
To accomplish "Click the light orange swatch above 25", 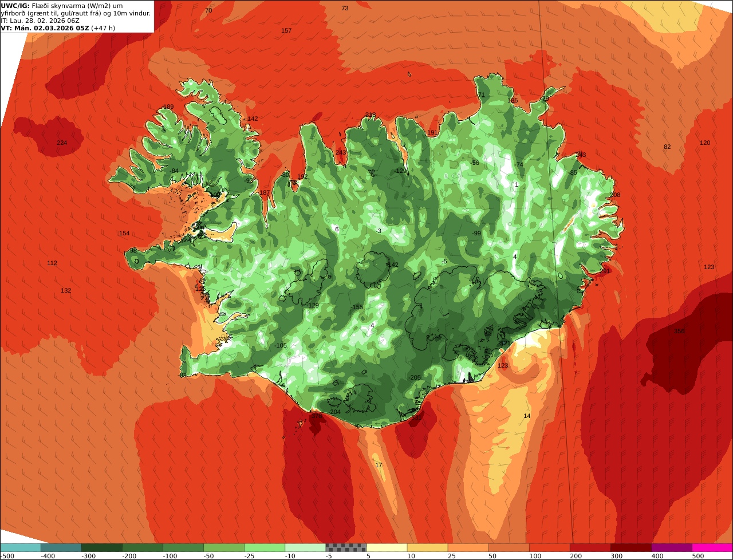I will click(468, 547).
